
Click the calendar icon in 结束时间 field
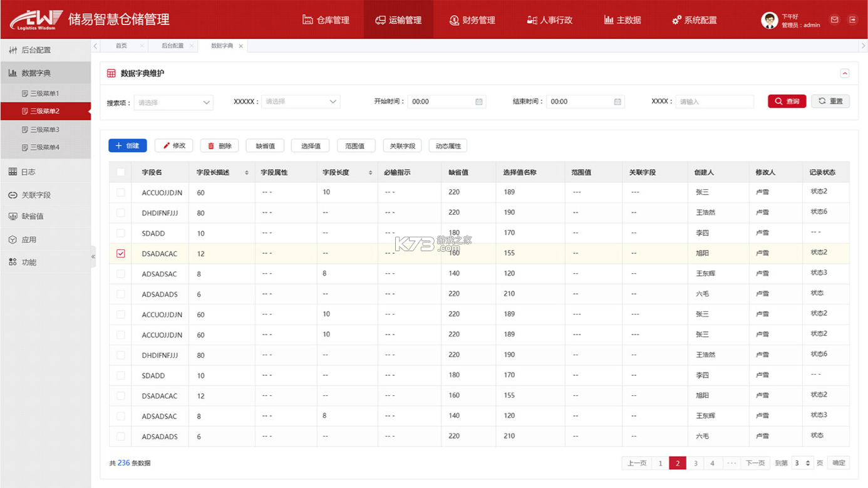pyautogui.click(x=617, y=101)
